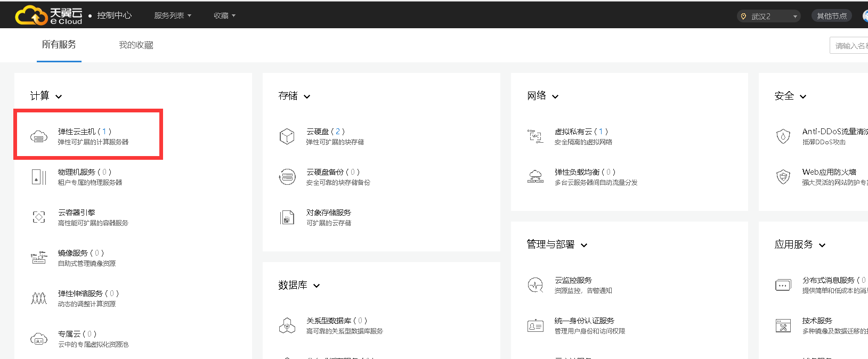Open the 武汉2 region selector

tap(769, 17)
